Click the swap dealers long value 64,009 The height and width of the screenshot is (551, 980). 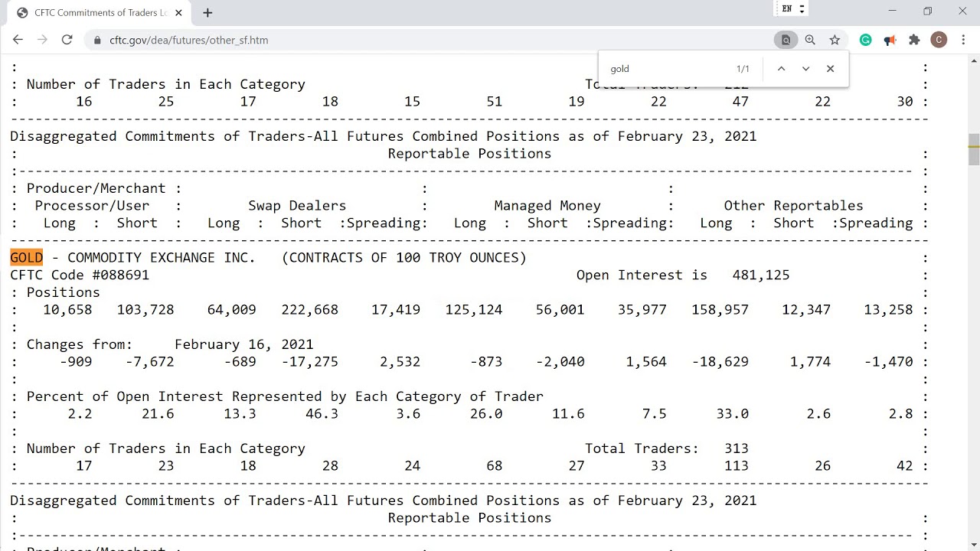click(x=231, y=309)
